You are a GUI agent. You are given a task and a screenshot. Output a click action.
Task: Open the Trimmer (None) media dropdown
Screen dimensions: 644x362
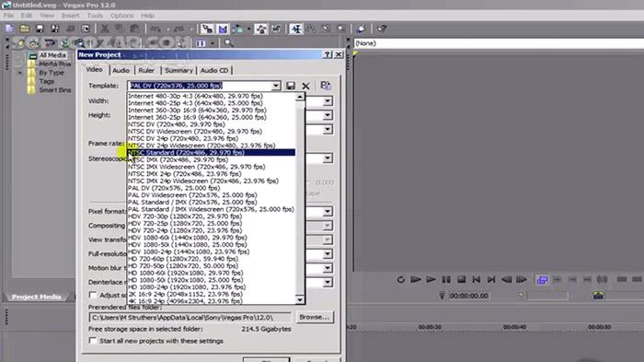point(499,43)
